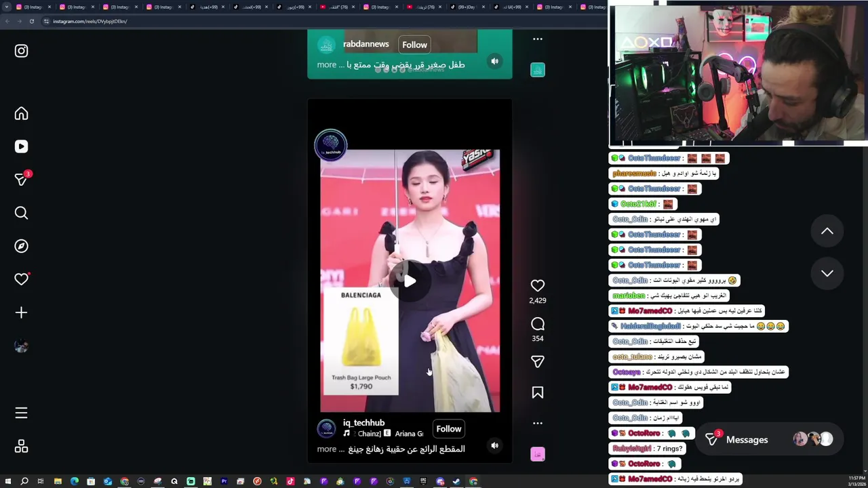Screen dimensions: 868x488
Task: Click the chat username Octo21k6f
Action: click(x=638, y=204)
